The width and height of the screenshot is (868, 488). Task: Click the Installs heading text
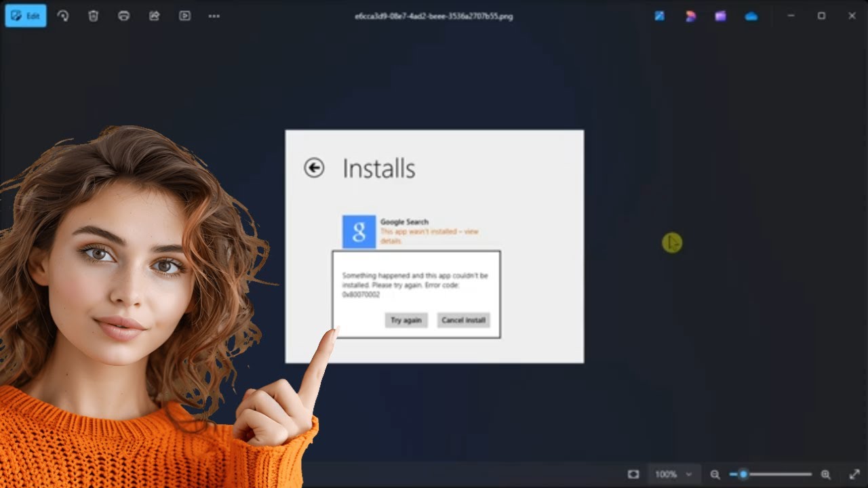[x=378, y=168]
